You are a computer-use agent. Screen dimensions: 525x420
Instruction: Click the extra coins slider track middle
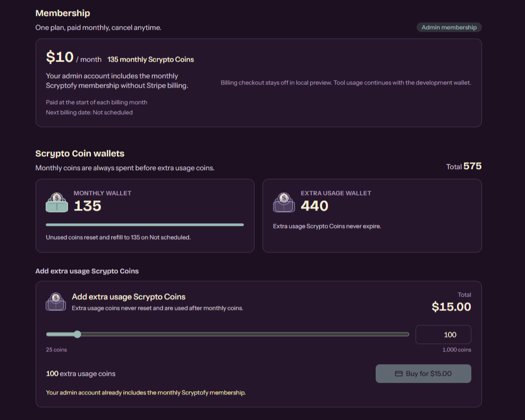(227, 334)
